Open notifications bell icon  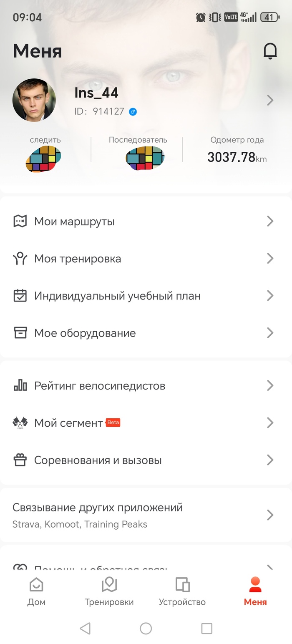(x=270, y=51)
